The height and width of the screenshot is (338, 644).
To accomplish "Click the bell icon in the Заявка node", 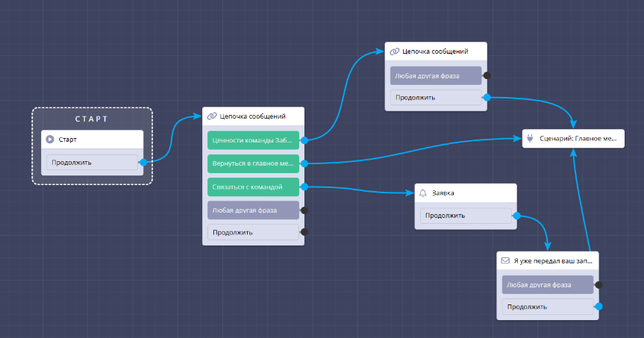I will (423, 193).
